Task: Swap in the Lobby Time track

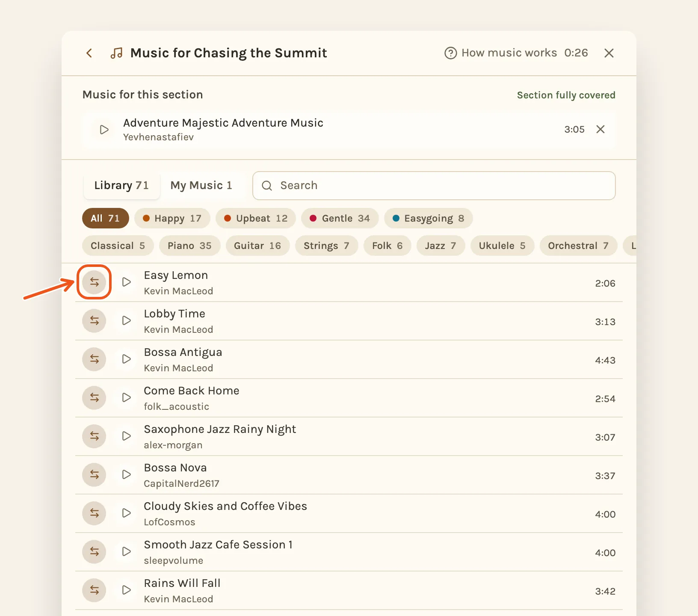Action: (x=94, y=321)
